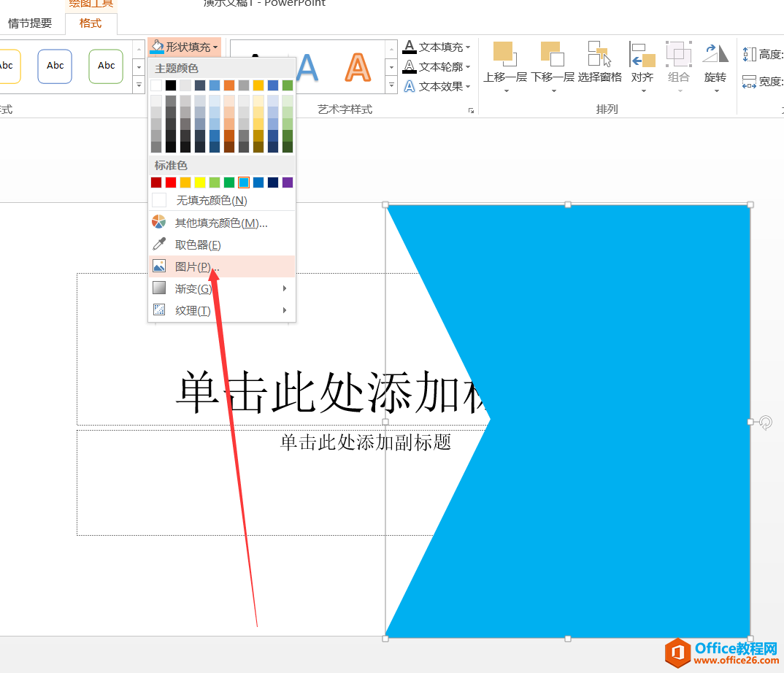
Task: Click the second Abc shape style preview
Action: click(x=55, y=66)
